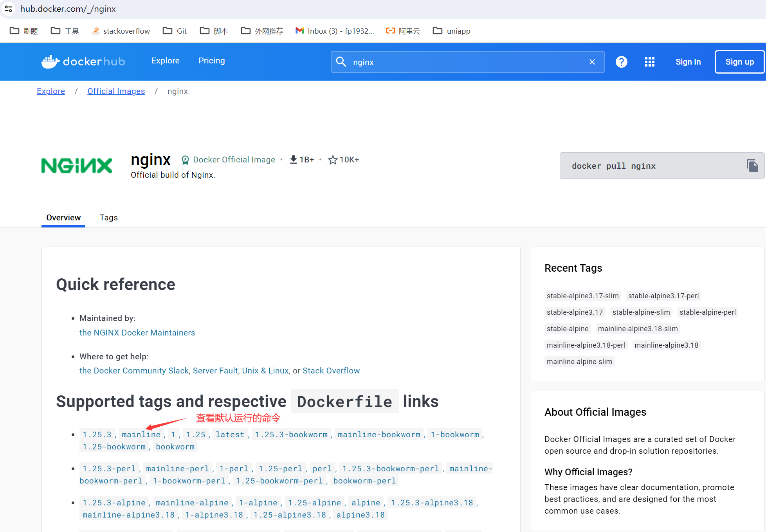This screenshot has width=766, height=532.
Task: Select the stable-alpine3.17-perl recent tag
Action: click(663, 296)
